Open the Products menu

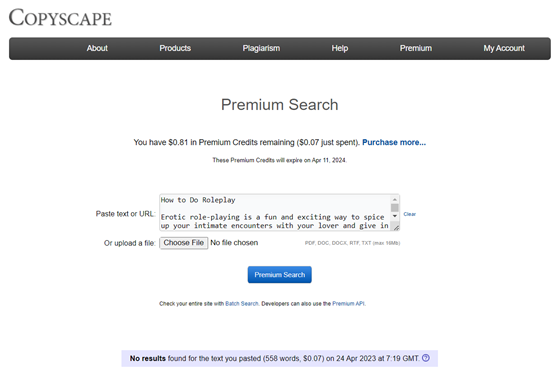175,48
